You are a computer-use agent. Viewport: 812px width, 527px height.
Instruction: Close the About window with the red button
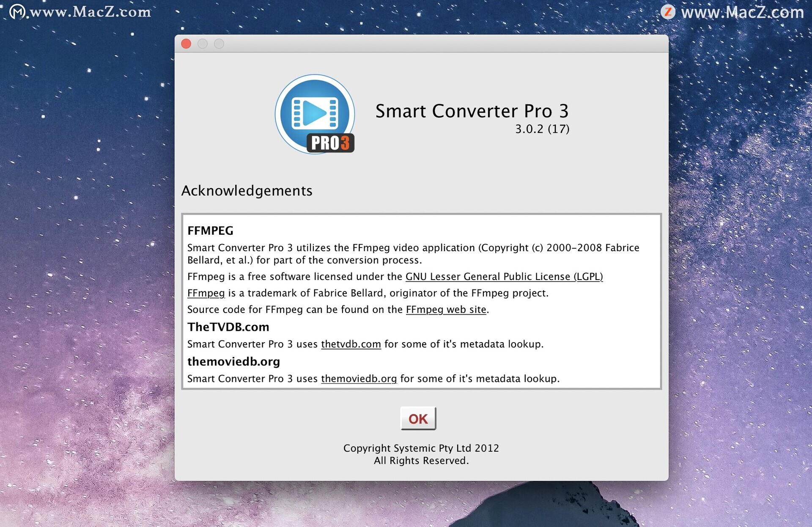186,44
